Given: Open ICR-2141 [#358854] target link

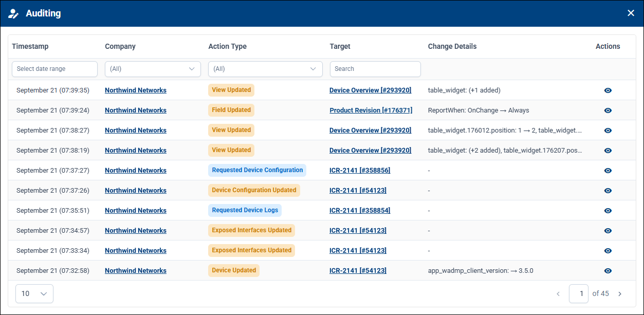Looking at the screenshot, I should pos(360,211).
